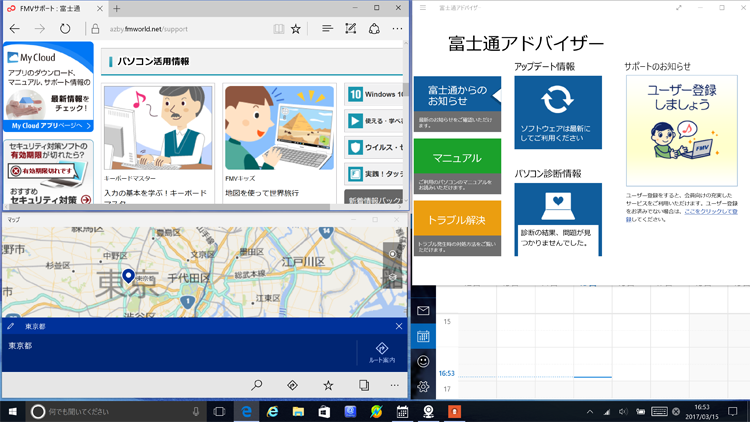Open Windows Store from taskbar
Screen dimensions: 750x422
[324, 411]
